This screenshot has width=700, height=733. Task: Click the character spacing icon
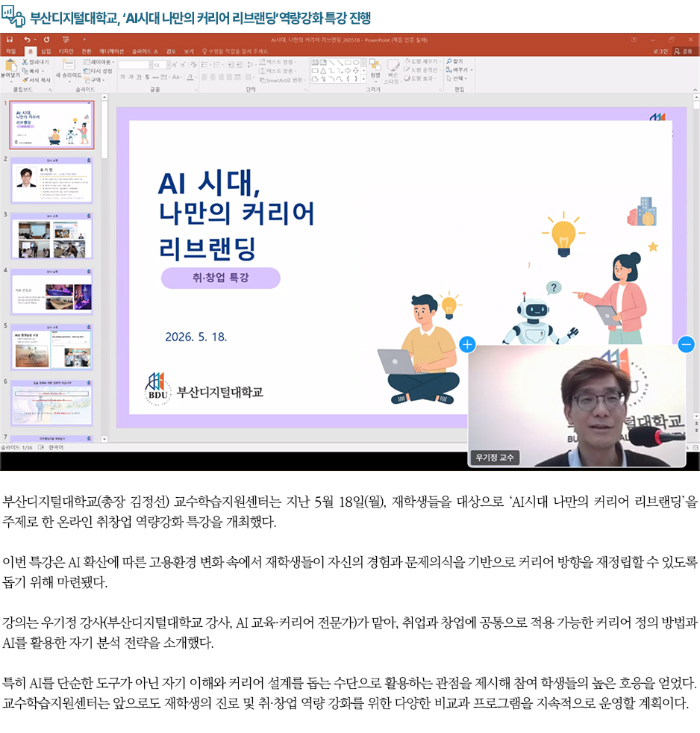[164, 77]
